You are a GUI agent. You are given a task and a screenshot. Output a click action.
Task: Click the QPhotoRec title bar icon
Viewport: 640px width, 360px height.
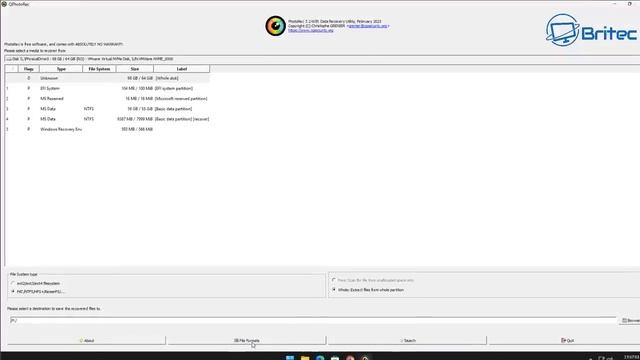click(x=4, y=4)
